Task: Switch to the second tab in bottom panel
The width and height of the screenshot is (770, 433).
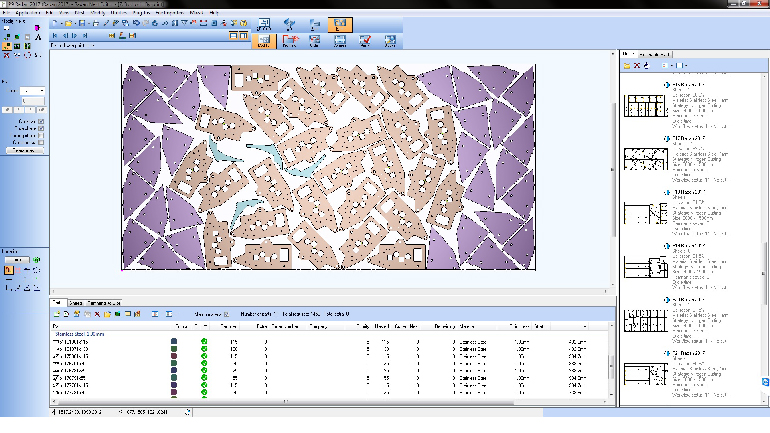Action: (x=75, y=301)
